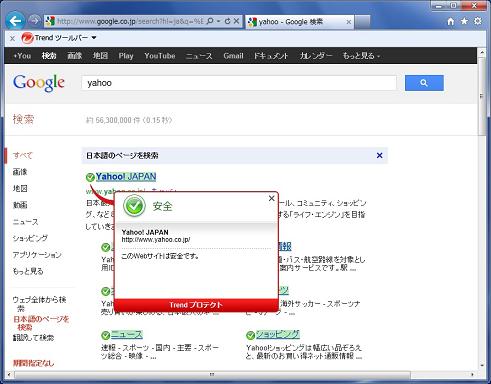This screenshot has height=384, width=491.
Task: Open ドキュメント in Google top bar
Action: [271, 56]
